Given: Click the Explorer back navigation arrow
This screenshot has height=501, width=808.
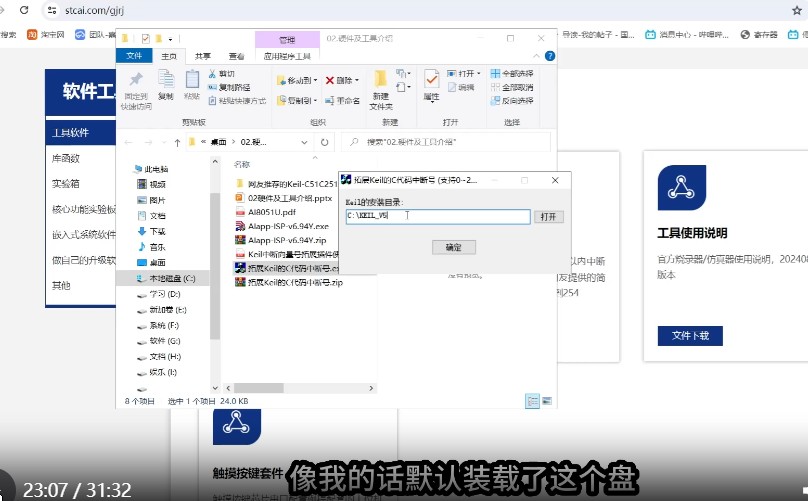Looking at the screenshot, I should click(x=128, y=143).
